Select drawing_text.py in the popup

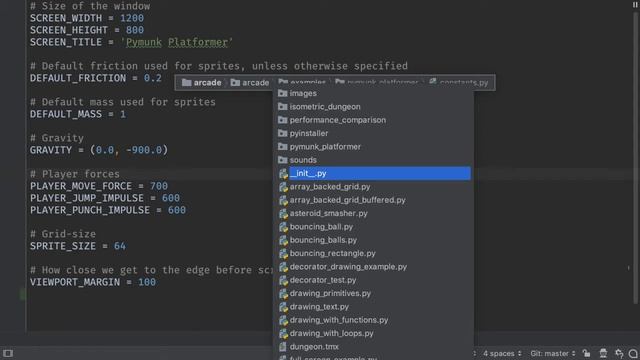click(373, 307)
